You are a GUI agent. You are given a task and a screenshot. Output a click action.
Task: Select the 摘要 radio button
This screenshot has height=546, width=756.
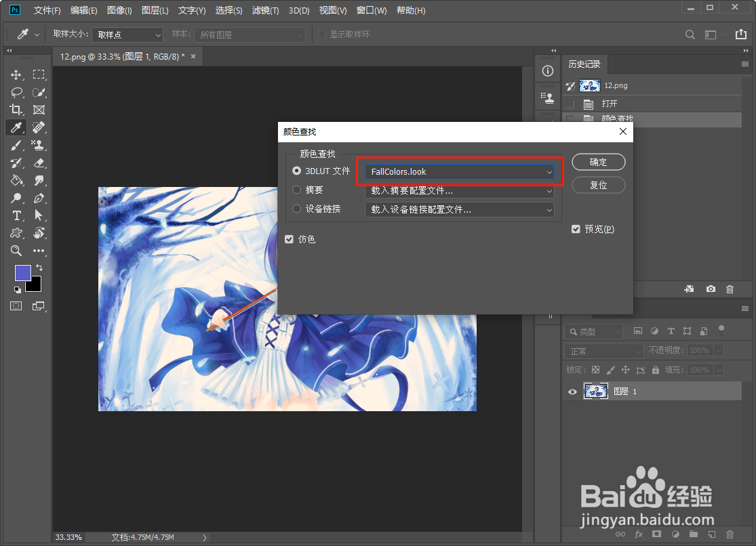tap(296, 190)
